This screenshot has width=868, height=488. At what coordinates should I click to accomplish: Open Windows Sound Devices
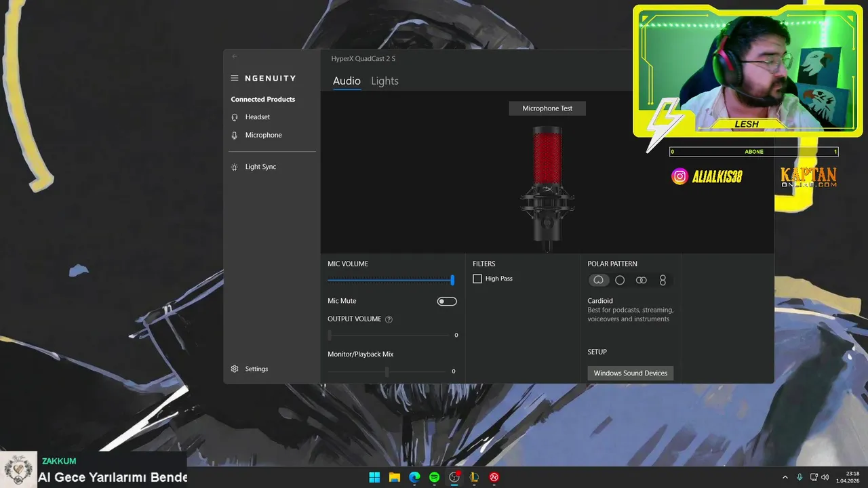pos(631,373)
